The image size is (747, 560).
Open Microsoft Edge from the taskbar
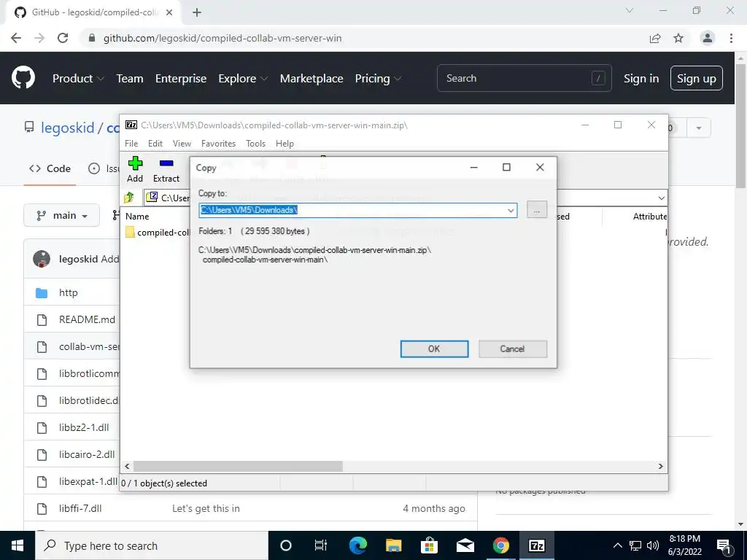click(x=357, y=545)
